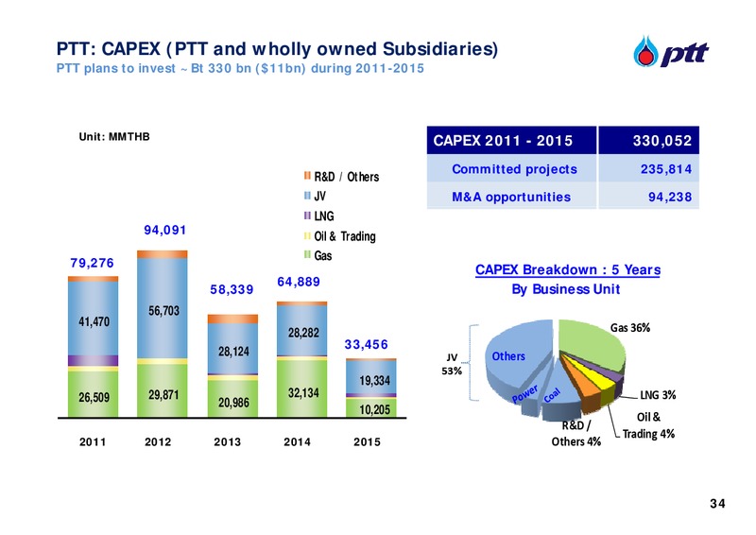Click the 2013 JV bar segment labeled 28,124
Screen dimensions: 756x535
[232, 348]
